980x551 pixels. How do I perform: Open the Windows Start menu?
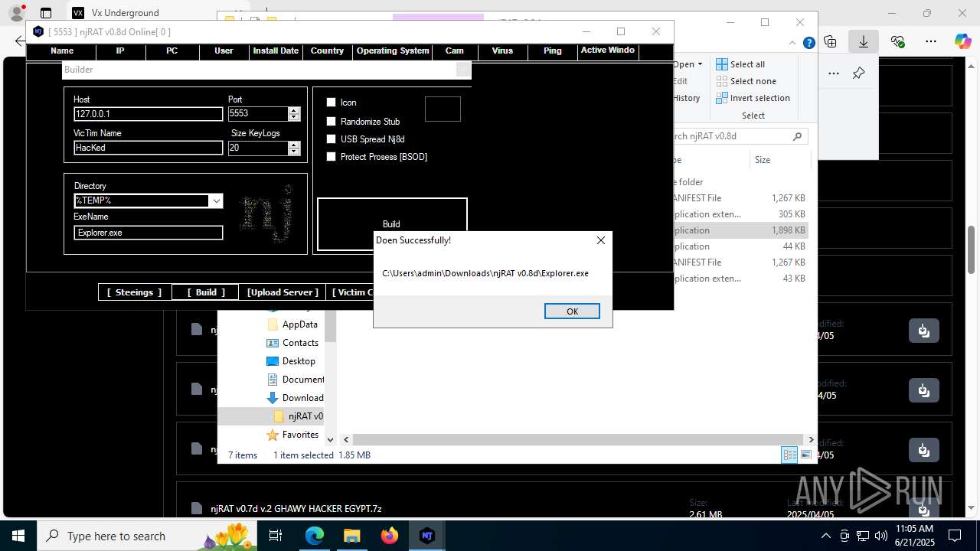click(18, 536)
